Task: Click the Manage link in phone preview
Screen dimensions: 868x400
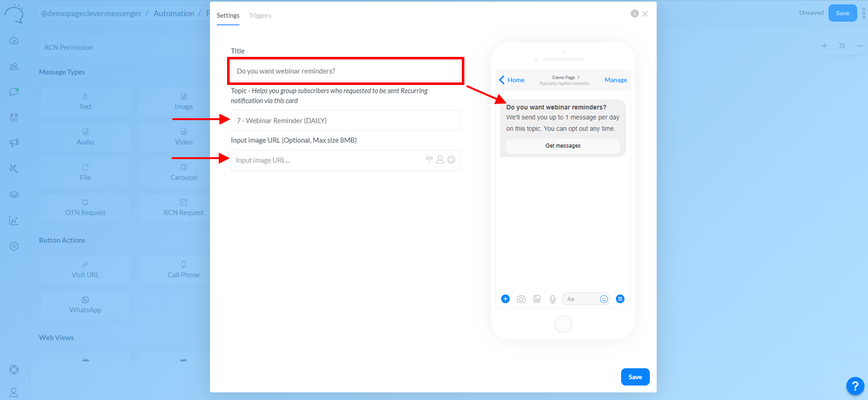Action: pyautogui.click(x=615, y=80)
